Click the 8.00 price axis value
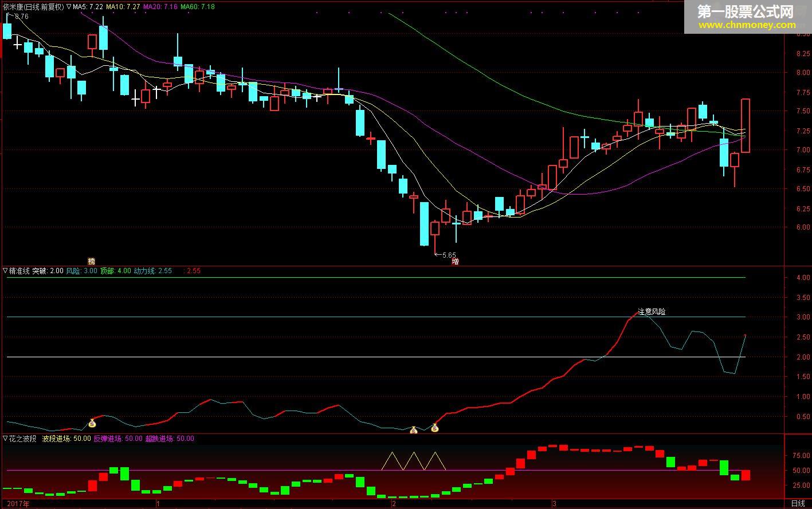Viewport: 812px width, 509px height. tap(802, 73)
